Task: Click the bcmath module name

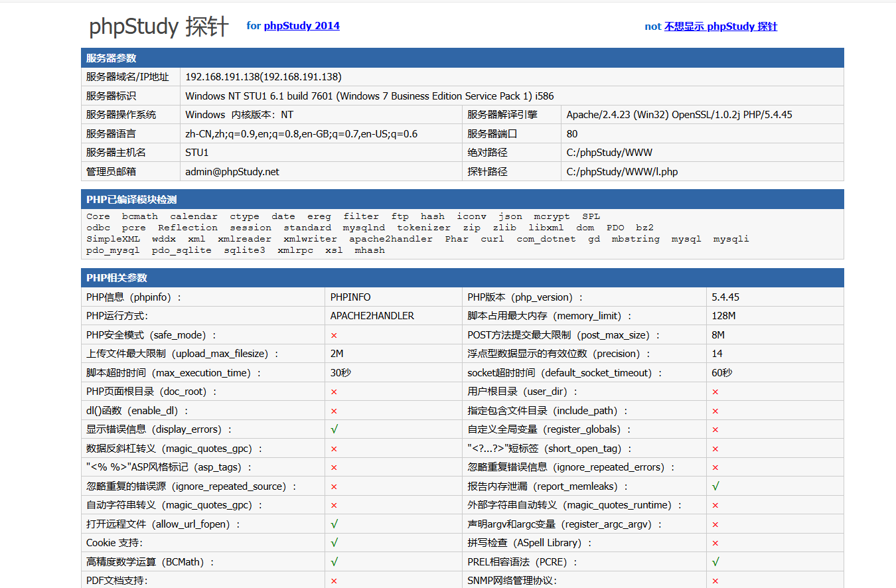Action: (x=140, y=216)
